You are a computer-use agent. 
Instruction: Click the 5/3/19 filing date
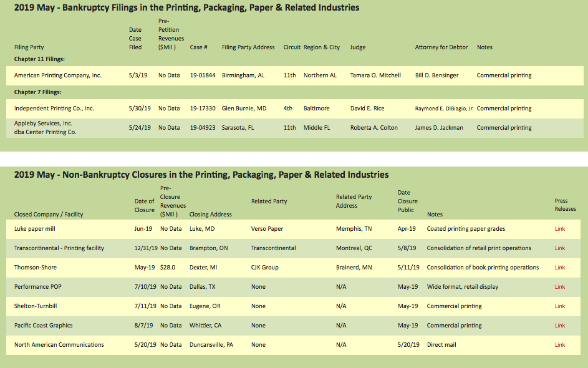click(138, 75)
